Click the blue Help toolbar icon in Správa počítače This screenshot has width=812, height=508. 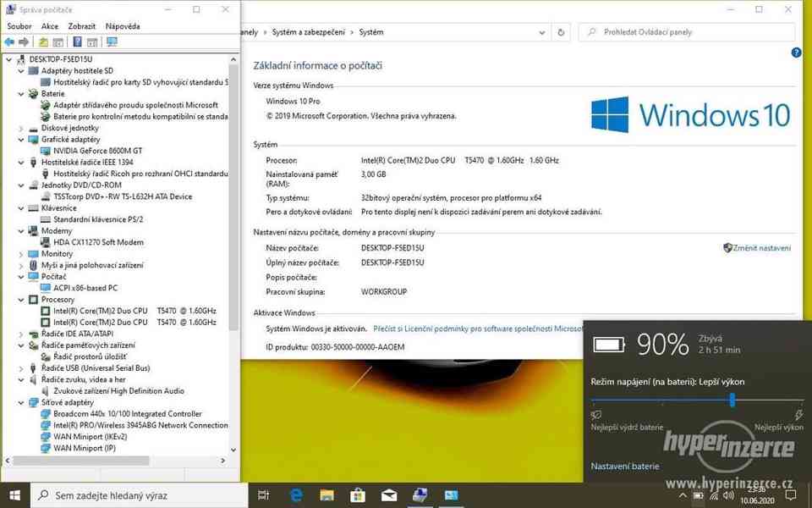(77, 42)
